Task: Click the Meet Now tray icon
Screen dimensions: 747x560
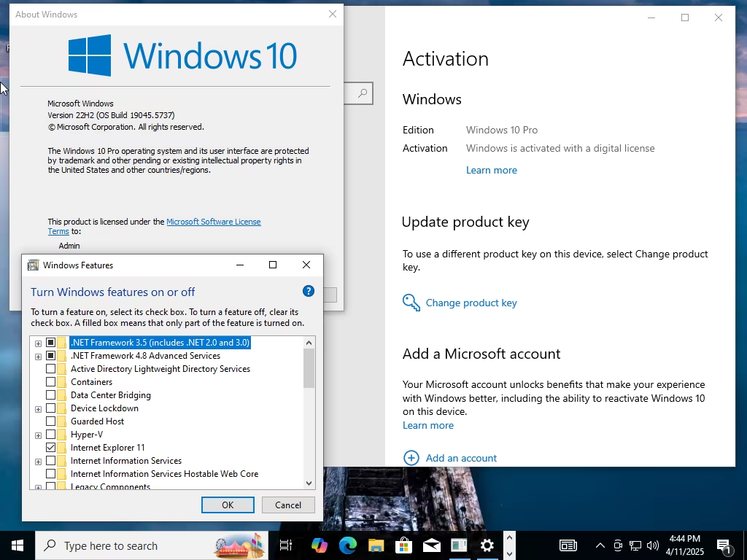Action: (618, 545)
